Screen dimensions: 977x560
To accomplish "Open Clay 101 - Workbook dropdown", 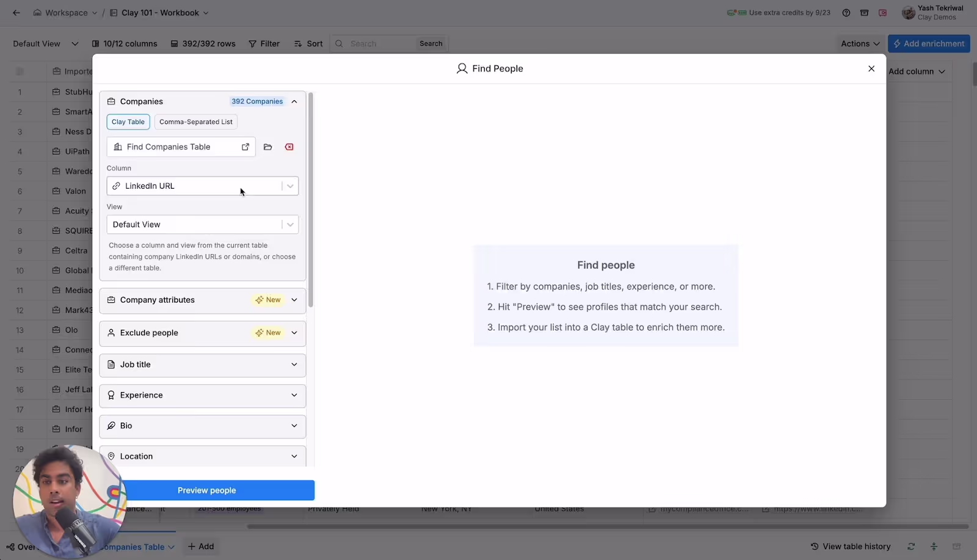I will [159, 13].
